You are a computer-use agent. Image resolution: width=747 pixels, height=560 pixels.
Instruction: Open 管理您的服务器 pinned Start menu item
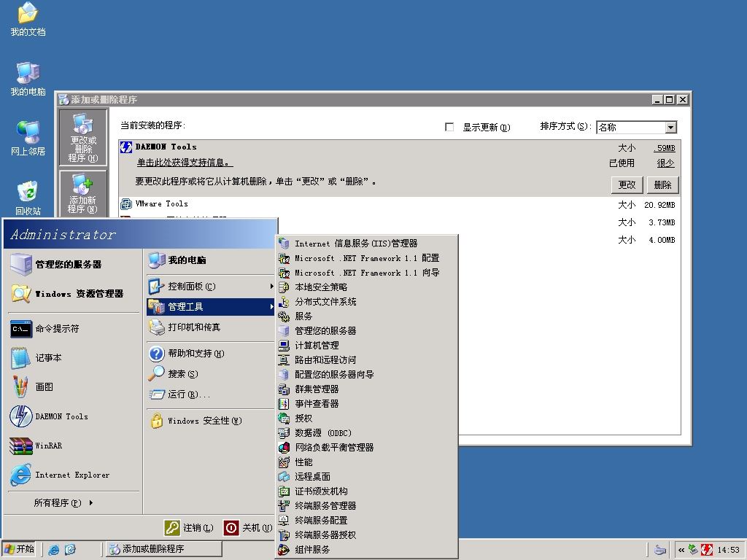(x=74, y=264)
